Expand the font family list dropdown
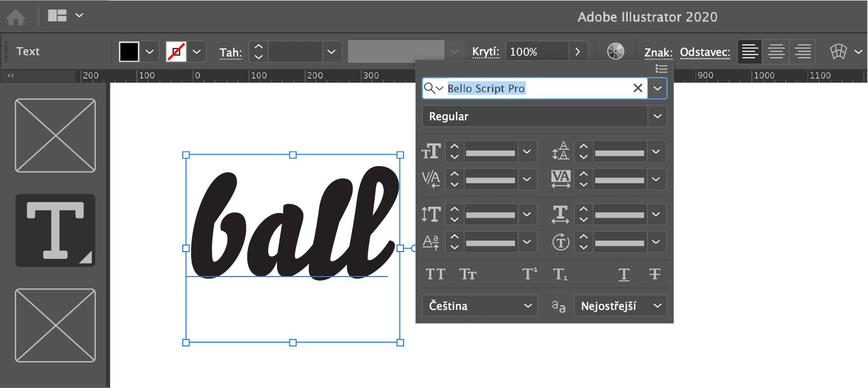Screen dimensions: 868x388 (657, 89)
